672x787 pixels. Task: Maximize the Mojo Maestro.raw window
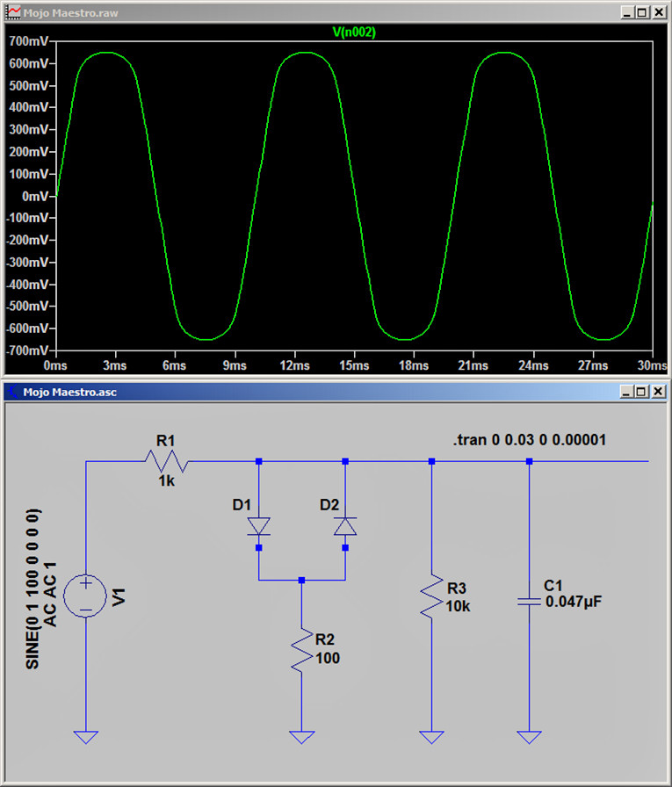tap(642, 12)
